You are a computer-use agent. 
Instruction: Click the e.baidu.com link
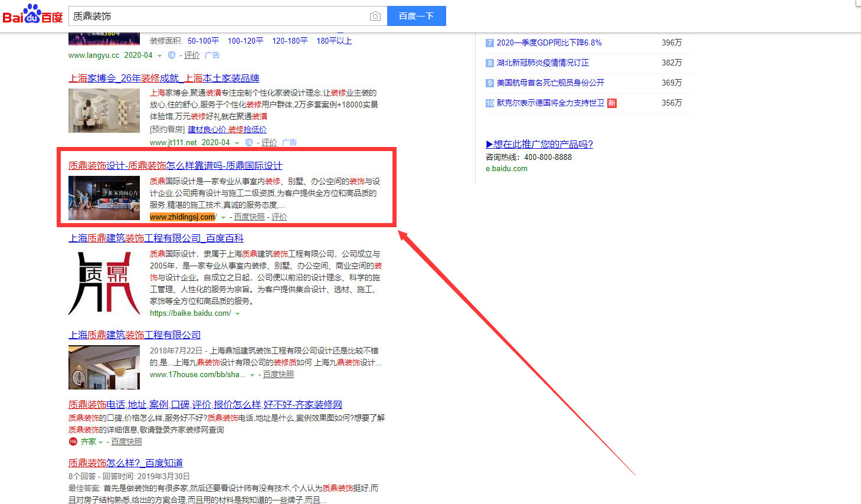[x=506, y=169]
